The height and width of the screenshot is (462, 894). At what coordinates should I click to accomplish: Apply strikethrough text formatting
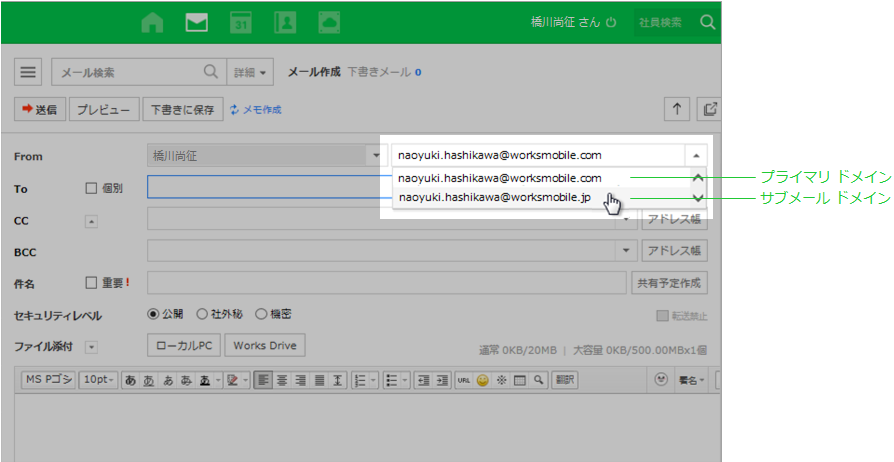pyautogui.click(x=186, y=380)
